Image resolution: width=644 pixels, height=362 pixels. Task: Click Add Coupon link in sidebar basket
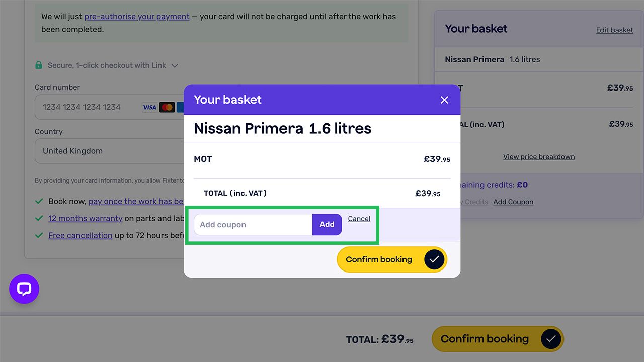coord(513,202)
